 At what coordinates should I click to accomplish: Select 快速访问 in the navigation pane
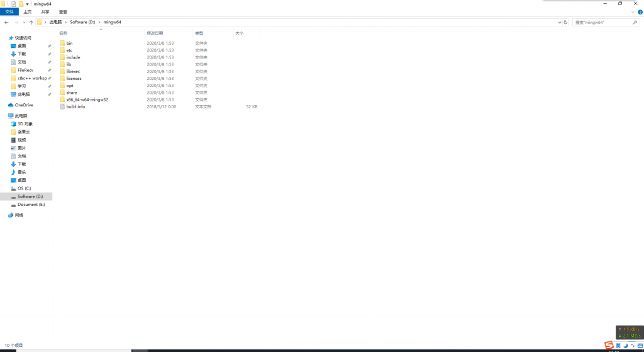[23, 38]
